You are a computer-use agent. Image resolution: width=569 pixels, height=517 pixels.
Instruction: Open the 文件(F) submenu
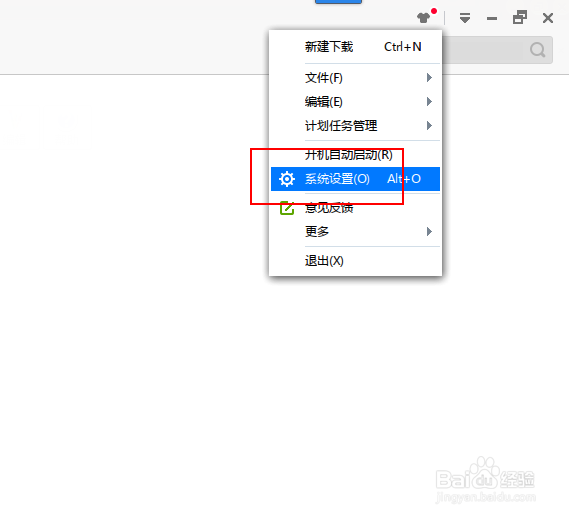point(355,78)
